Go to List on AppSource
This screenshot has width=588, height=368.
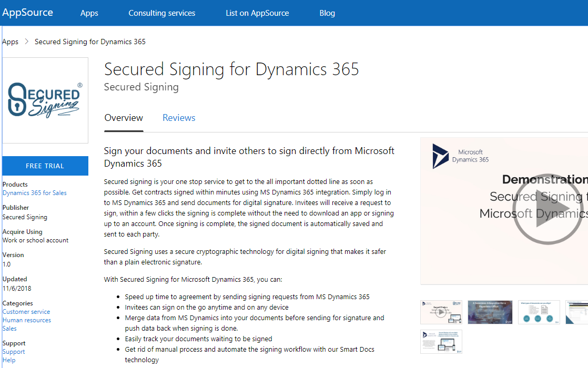click(257, 13)
